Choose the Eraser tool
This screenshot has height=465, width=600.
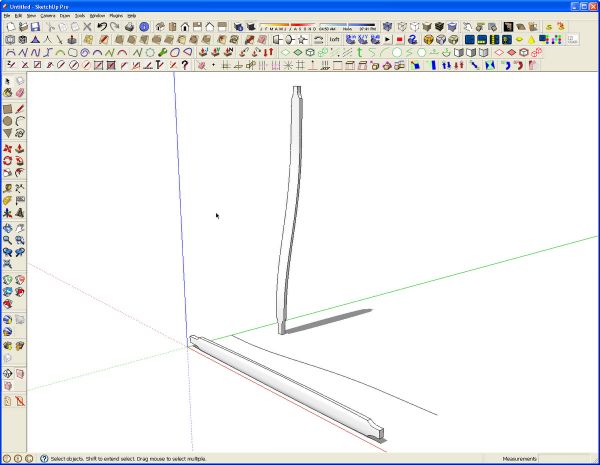[x=20, y=93]
